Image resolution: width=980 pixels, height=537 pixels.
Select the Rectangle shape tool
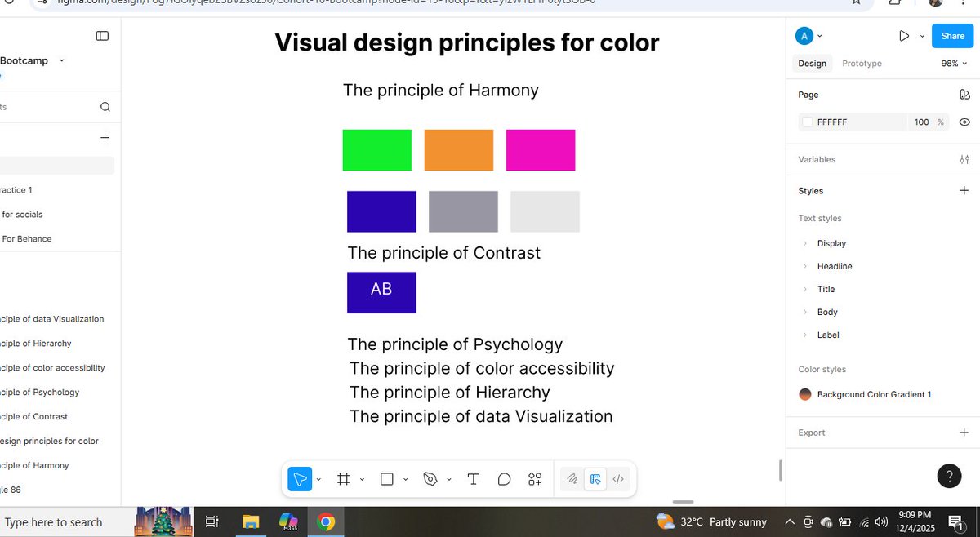click(387, 479)
